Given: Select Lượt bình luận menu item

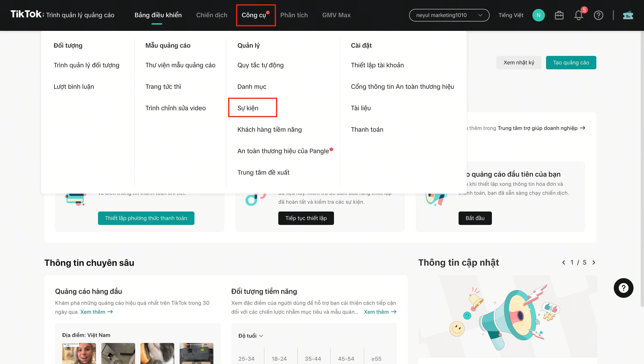Looking at the screenshot, I should tap(74, 87).
